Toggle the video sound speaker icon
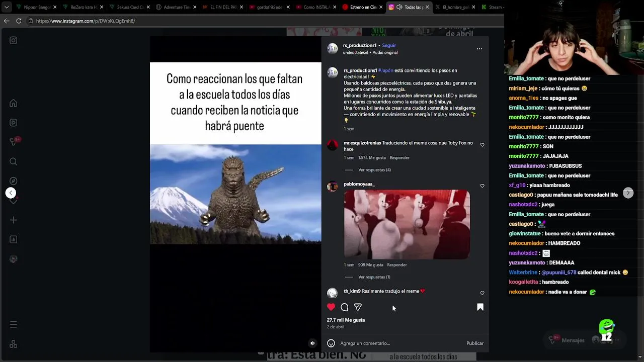 pyautogui.click(x=312, y=343)
